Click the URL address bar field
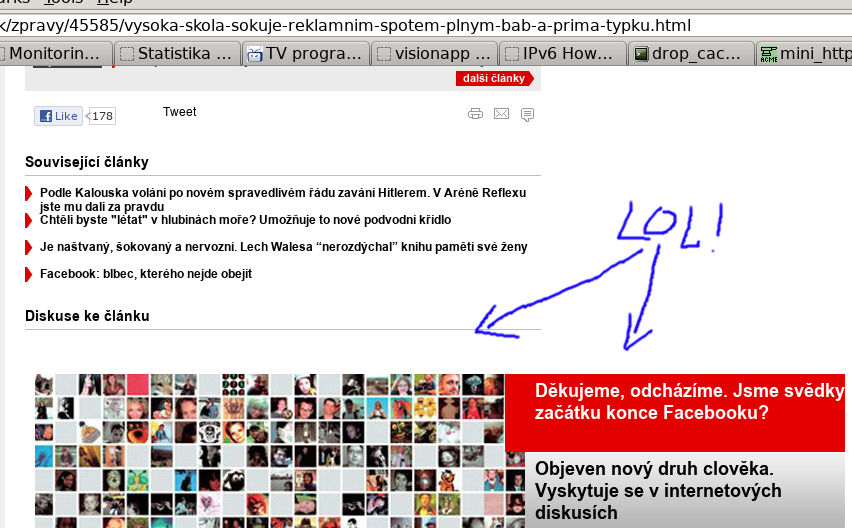Screen dimensions: 852x528 pyautogui.click(x=400, y=25)
